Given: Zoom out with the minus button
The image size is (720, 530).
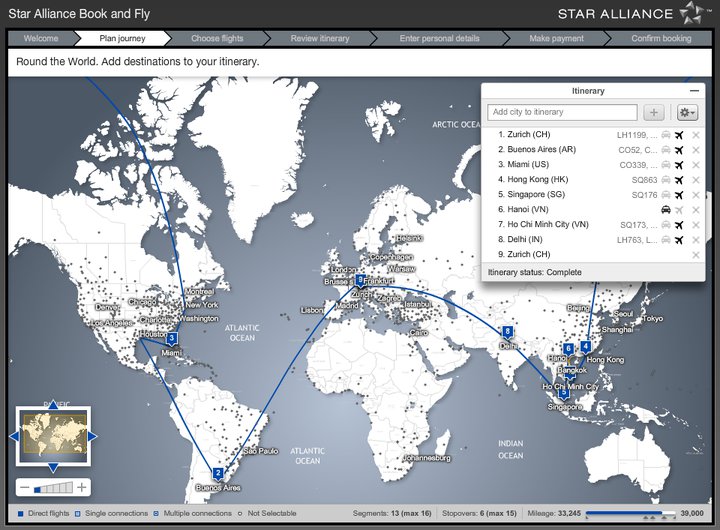Looking at the screenshot, I should [24, 488].
